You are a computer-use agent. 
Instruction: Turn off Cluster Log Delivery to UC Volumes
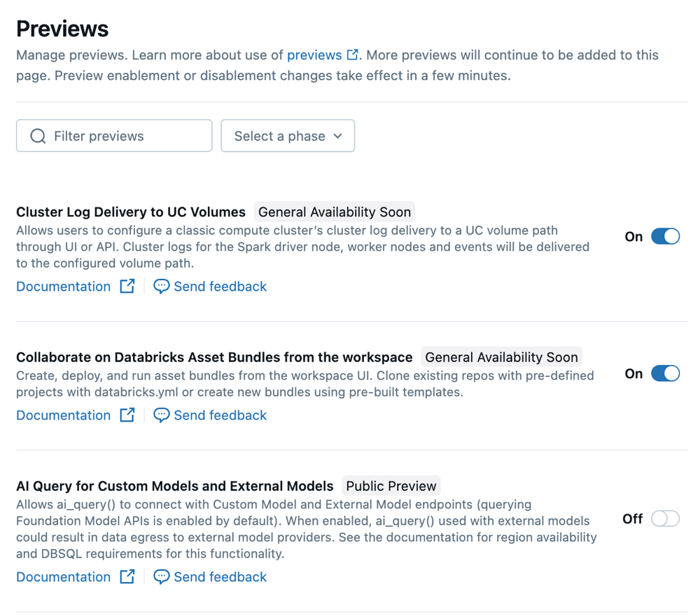(665, 236)
